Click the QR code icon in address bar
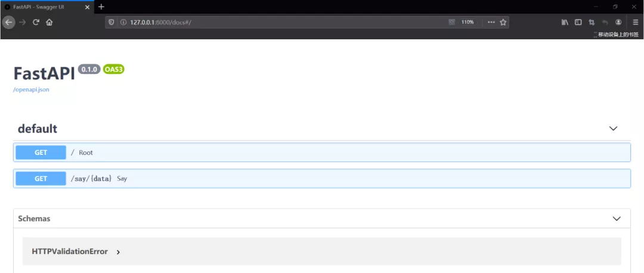The width and height of the screenshot is (644, 273). (452, 22)
